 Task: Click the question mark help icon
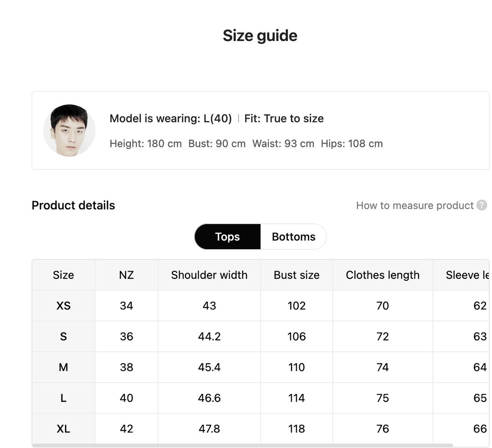click(x=482, y=205)
